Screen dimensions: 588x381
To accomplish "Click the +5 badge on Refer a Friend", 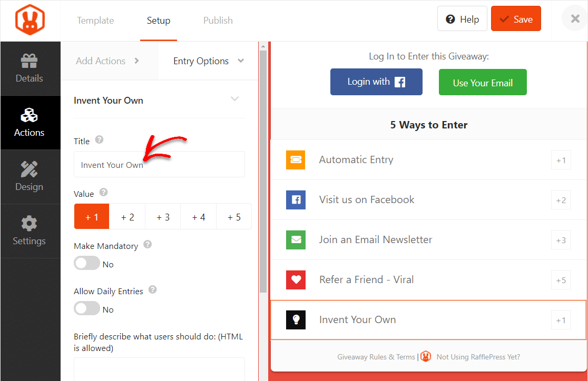I will pos(561,280).
